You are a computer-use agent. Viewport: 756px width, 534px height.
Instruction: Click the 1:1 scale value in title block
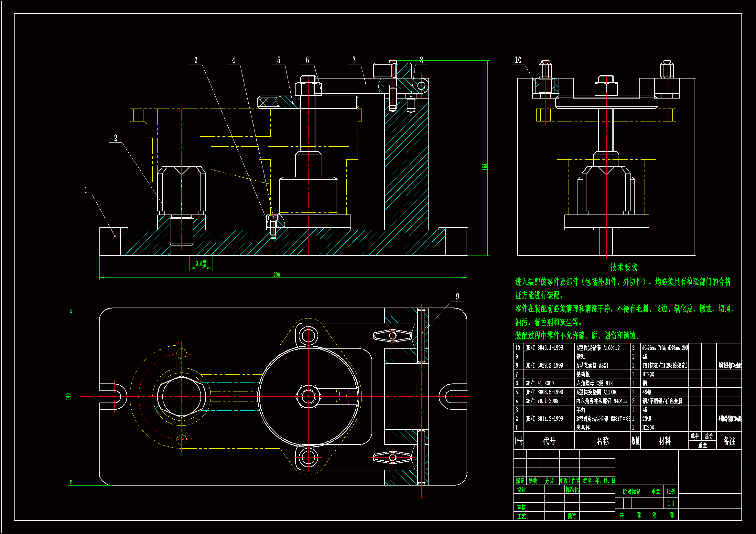(671, 503)
